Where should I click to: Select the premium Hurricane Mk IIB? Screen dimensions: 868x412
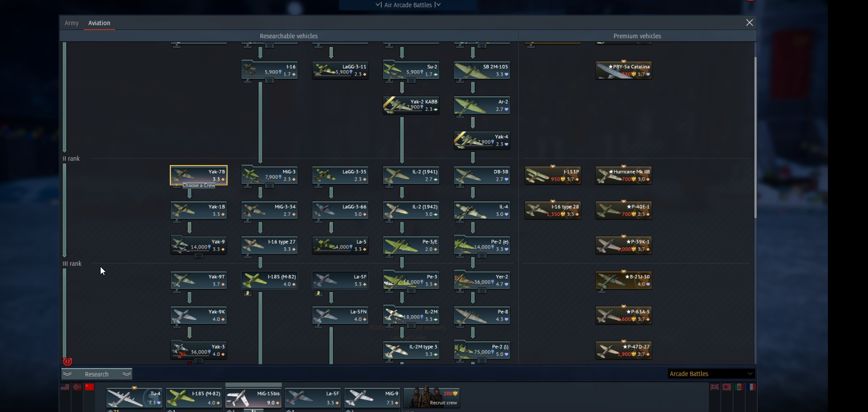tap(624, 175)
